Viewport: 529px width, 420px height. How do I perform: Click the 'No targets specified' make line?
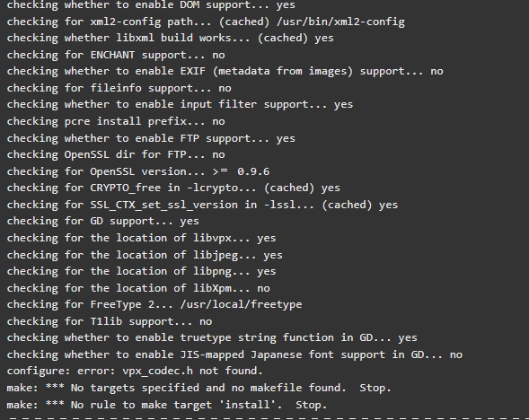198,388
